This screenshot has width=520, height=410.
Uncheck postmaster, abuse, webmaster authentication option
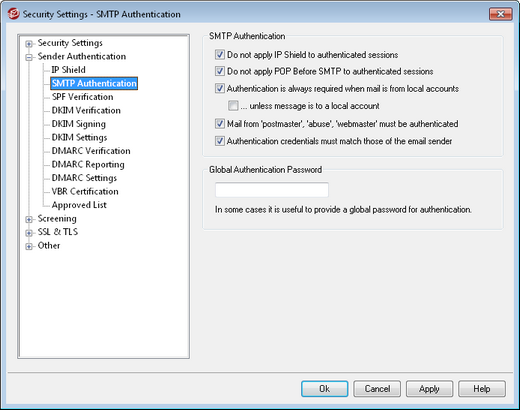[x=220, y=124]
